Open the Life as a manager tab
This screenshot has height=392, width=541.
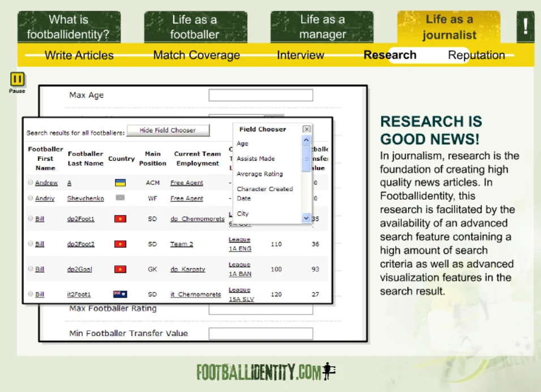point(322,27)
